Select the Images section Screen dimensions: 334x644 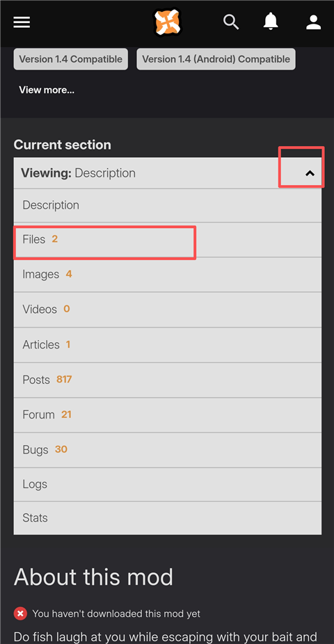point(168,274)
